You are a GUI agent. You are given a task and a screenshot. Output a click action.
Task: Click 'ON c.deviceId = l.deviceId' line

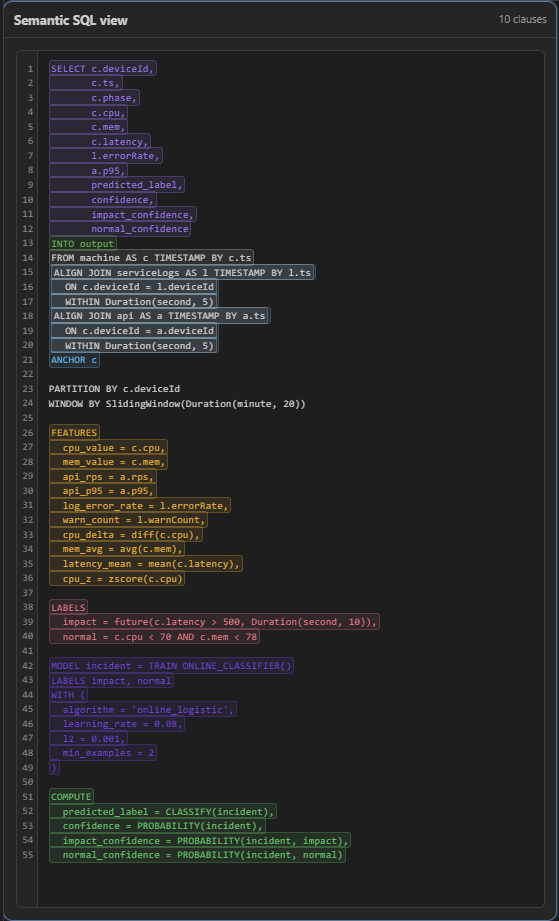pos(134,287)
